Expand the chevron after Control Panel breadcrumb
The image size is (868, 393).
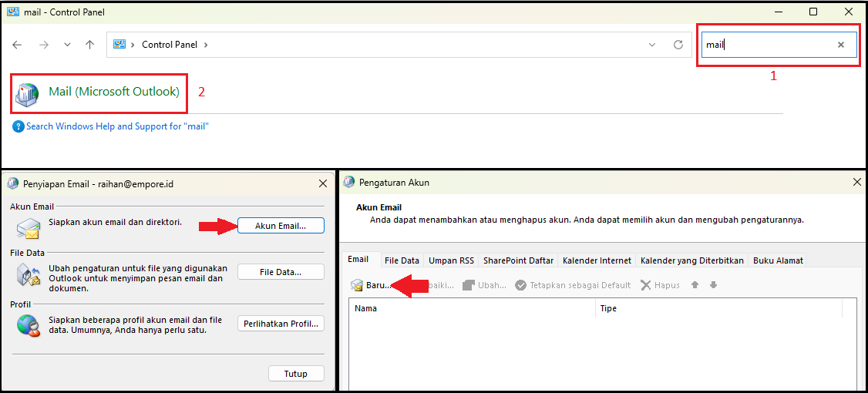click(x=206, y=45)
